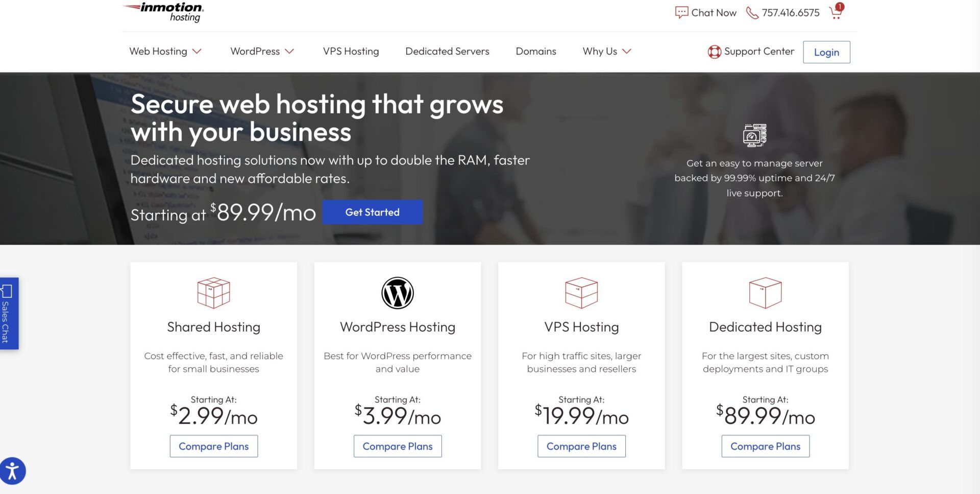The width and height of the screenshot is (980, 494).
Task: Go to Dedicated Servers nav item
Action: coord(447,52)
